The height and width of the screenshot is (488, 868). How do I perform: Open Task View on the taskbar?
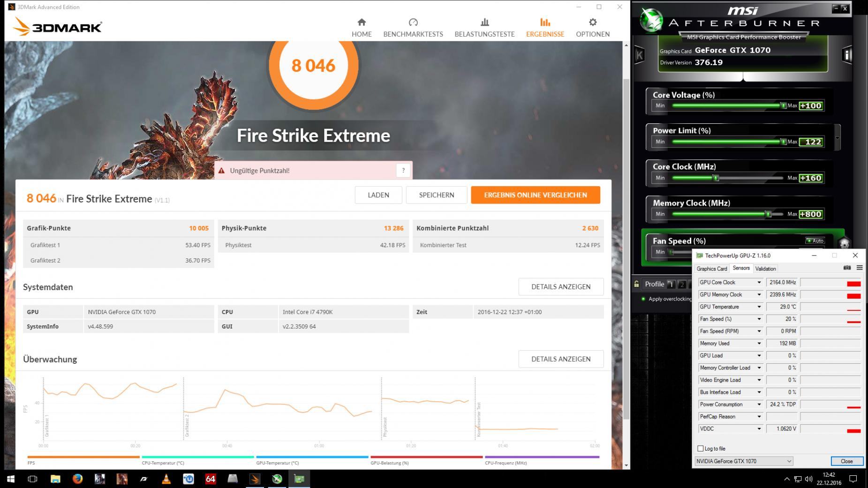pyautogui.click(x=32, y=479)
